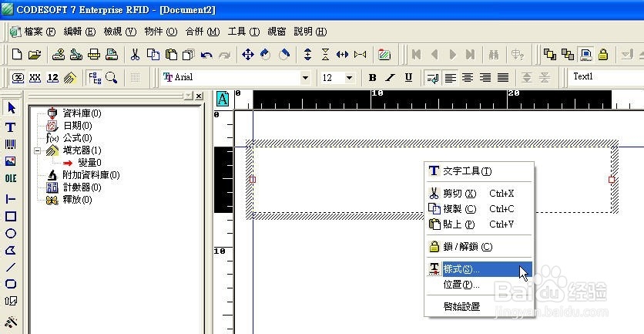Viewport: 644px width, 334px height.
Task: Toggle the tree view panel icon
Action: tap(95, 77)
